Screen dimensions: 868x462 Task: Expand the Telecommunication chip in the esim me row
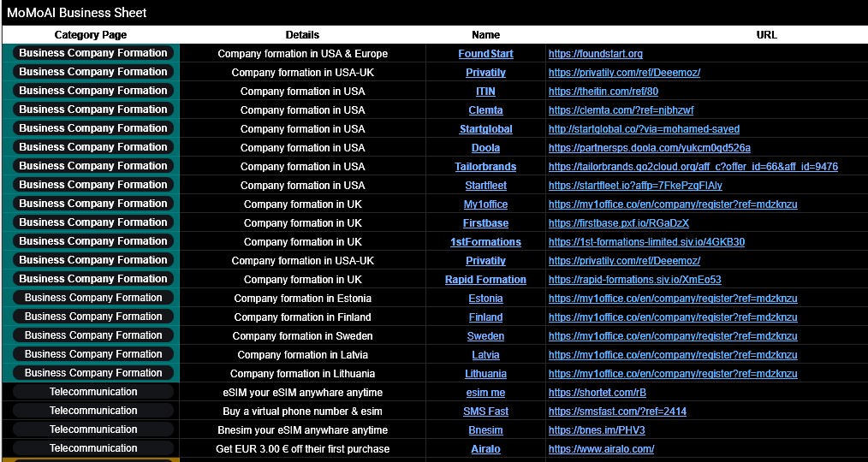point(93,392)
